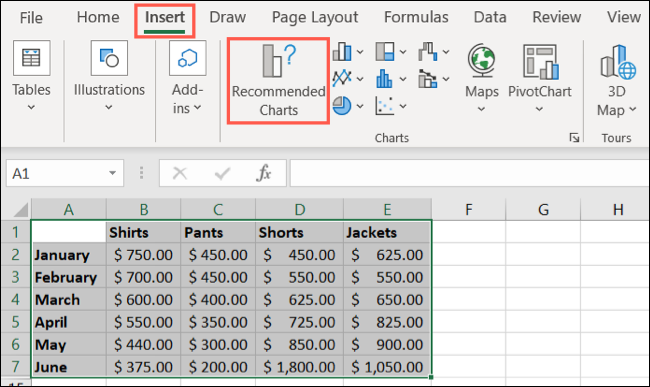The width and height of the screenshot is (650, 387).
Task: Insert a column or bar chart
Action: [342, 52]
